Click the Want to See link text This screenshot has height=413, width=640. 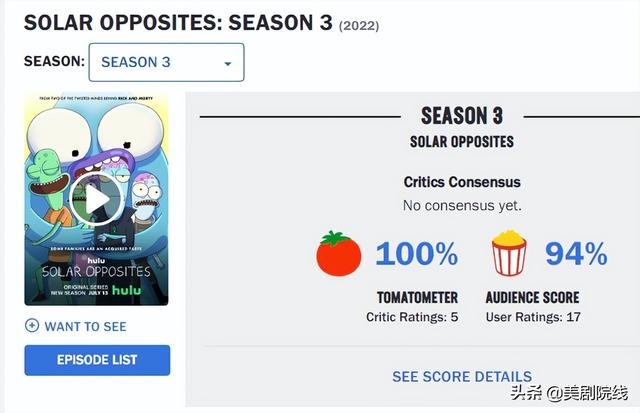coord(85,326)
